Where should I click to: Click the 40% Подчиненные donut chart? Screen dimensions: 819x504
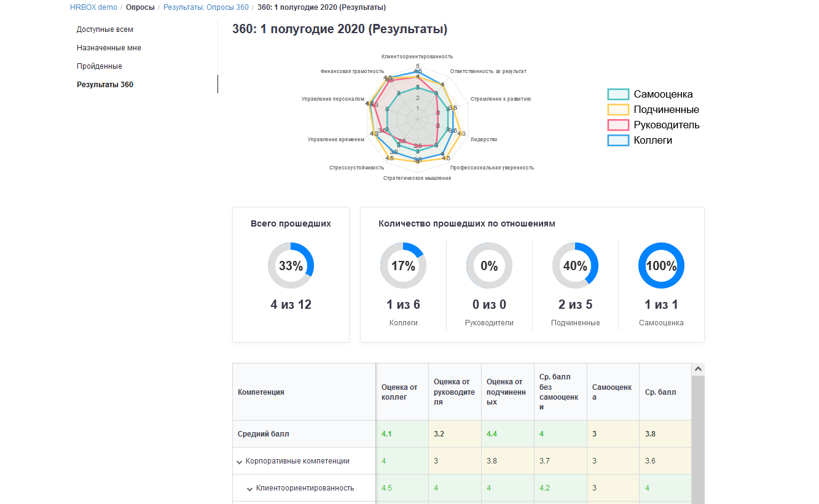tap(575, 266)
